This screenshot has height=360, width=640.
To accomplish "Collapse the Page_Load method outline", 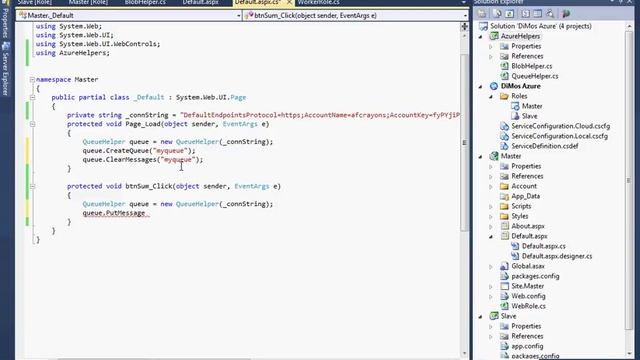I will point(32,124).
